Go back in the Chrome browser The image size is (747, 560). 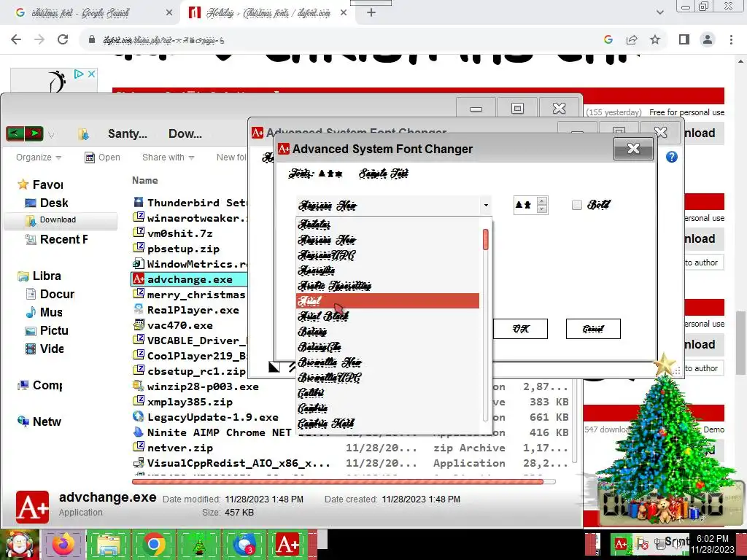pyautogui.click(x=16, y=39)
